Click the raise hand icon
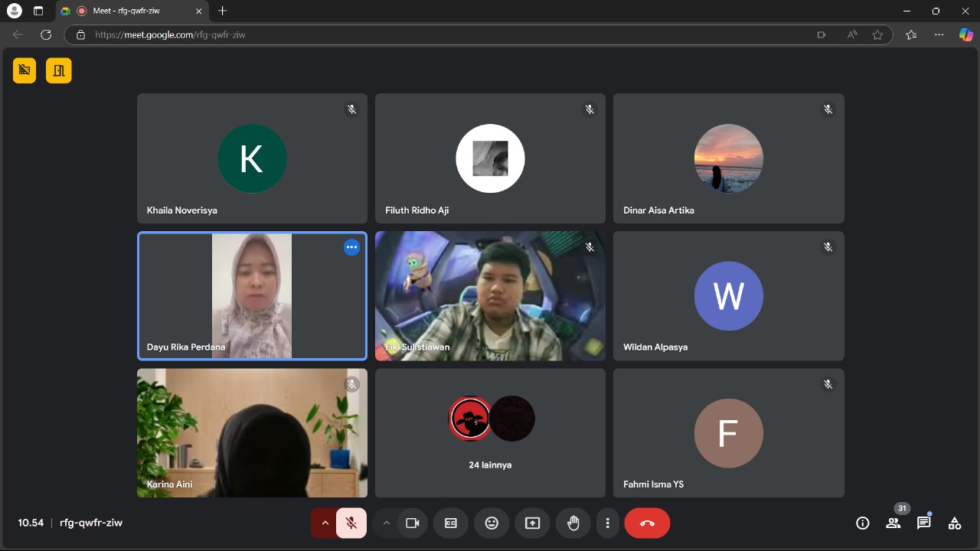980x551 pixels. (573, 523)
